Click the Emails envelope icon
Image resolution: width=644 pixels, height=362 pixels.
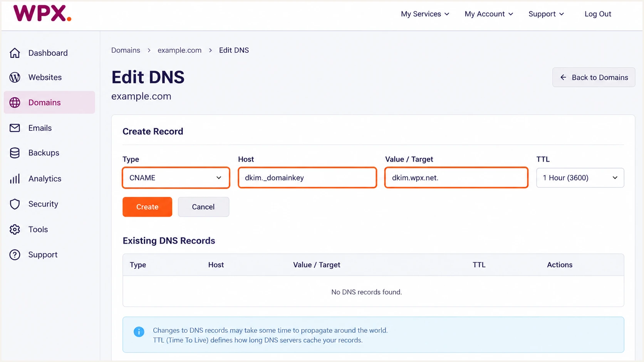15,128
